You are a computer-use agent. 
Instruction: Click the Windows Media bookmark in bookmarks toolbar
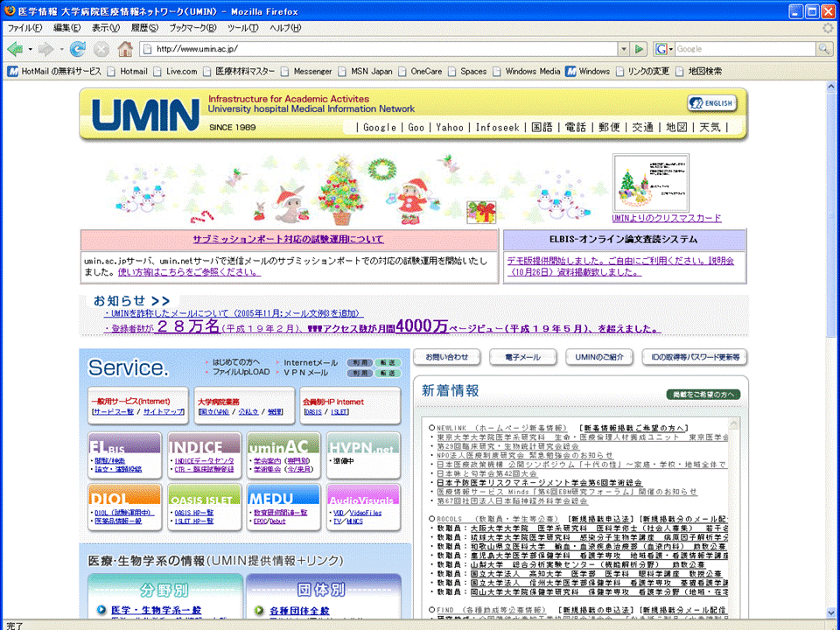(532, 71)
